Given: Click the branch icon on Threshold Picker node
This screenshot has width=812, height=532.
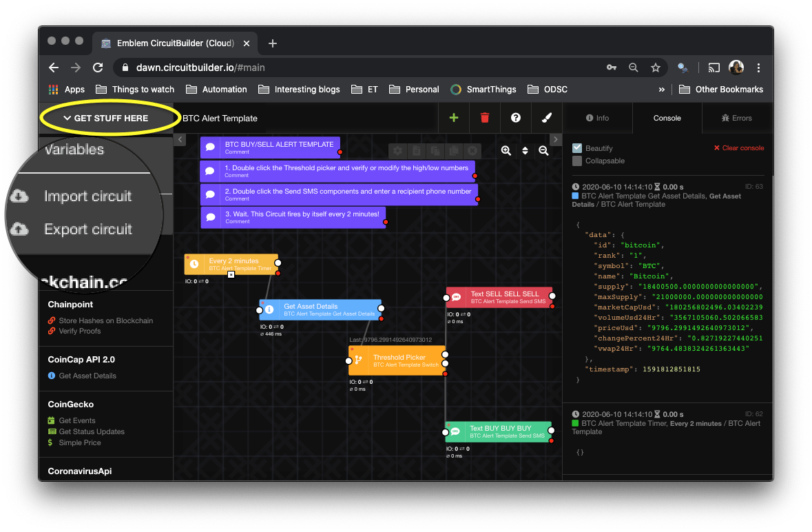Looking at the screenshot, I should (358, 360).
